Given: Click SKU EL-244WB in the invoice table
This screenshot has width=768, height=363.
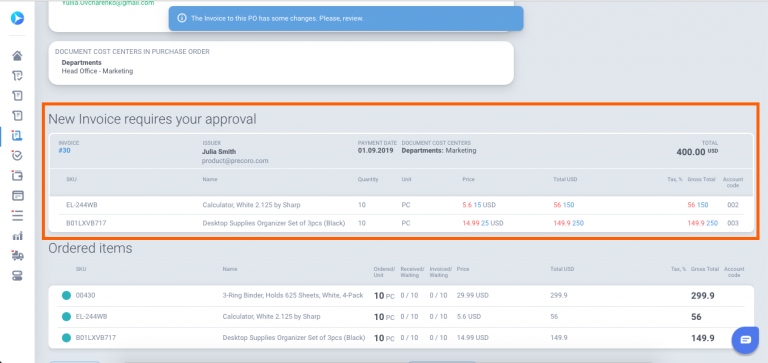Looking at the screenshot, I should tap(82, 205).
